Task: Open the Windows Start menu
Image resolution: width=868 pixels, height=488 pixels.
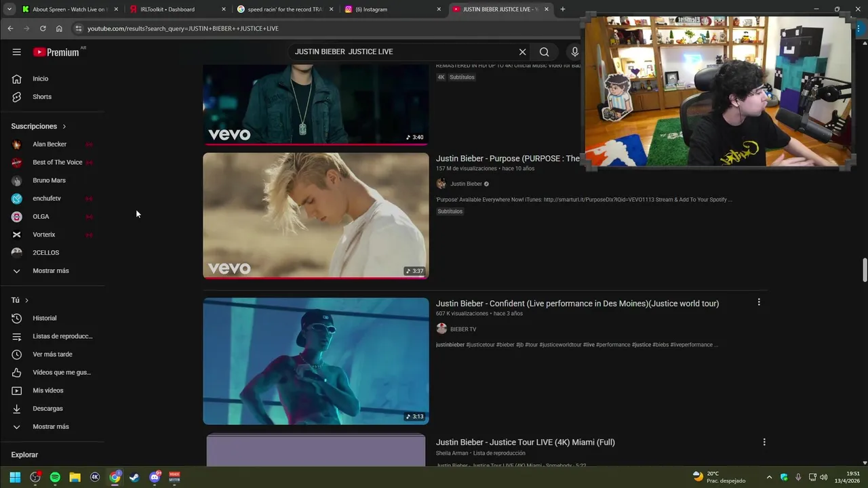Action: click(15, 477)
